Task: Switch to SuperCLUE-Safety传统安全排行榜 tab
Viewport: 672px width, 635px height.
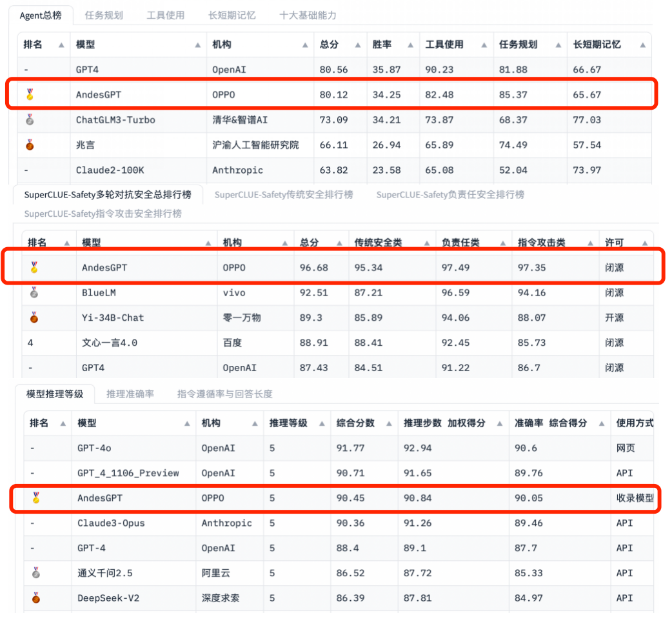Action: pyautogui.click(x=284, y=195)
